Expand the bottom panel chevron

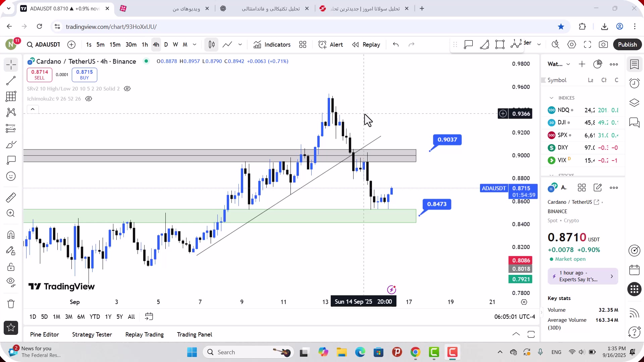click(516, 334)
